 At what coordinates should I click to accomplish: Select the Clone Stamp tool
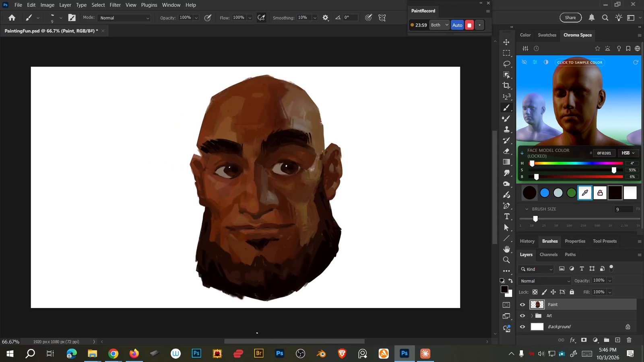coord(506,129)
